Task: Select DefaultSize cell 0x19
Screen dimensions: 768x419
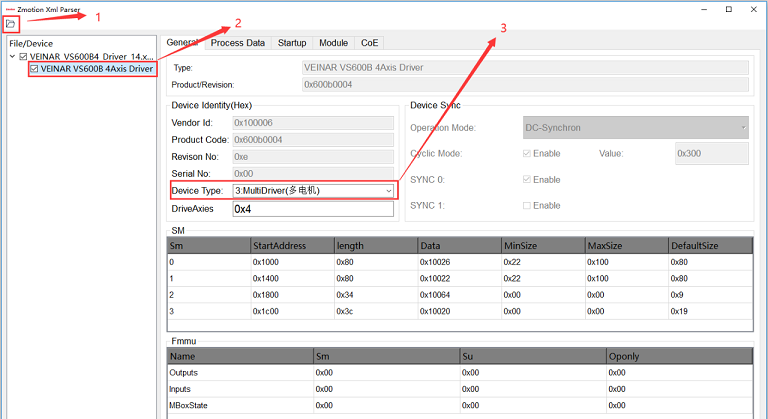Action: click(711, 311)
